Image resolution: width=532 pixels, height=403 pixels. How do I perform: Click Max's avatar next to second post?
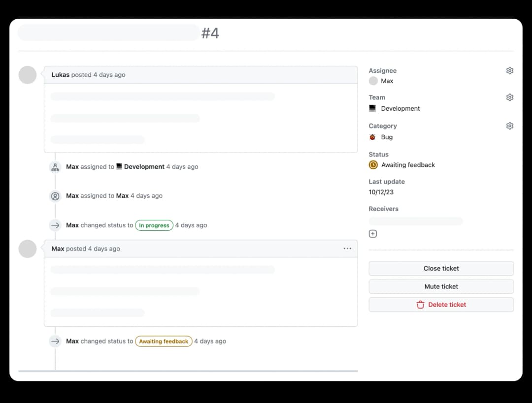[28, 249]
